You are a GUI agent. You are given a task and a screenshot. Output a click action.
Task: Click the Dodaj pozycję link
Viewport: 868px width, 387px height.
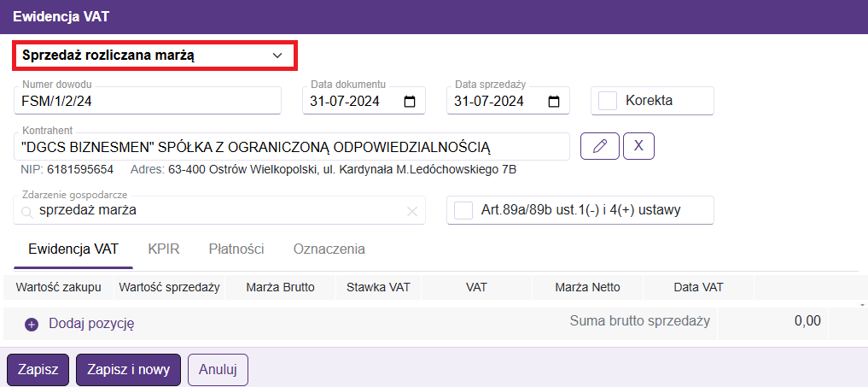92,324
